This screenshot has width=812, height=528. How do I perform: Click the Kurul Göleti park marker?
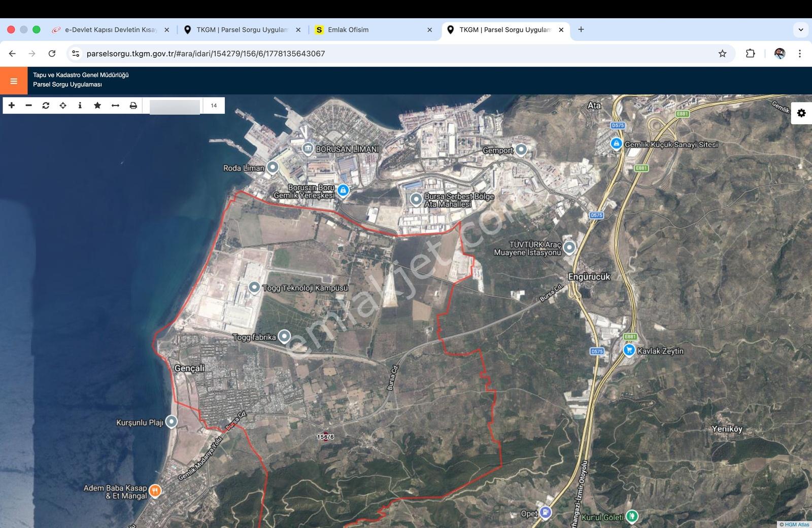click(632, 516)
